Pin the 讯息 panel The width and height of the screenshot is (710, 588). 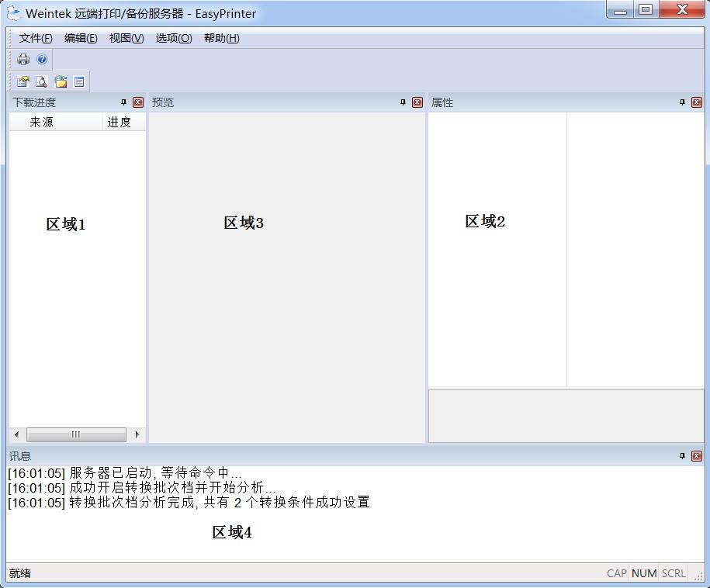tap(682, 456)
